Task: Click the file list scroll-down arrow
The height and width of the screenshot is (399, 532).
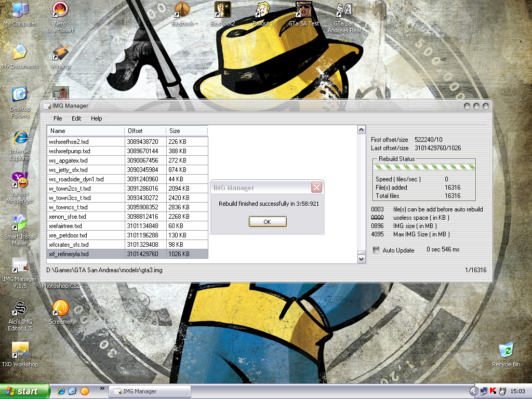Action: point(362,259)
